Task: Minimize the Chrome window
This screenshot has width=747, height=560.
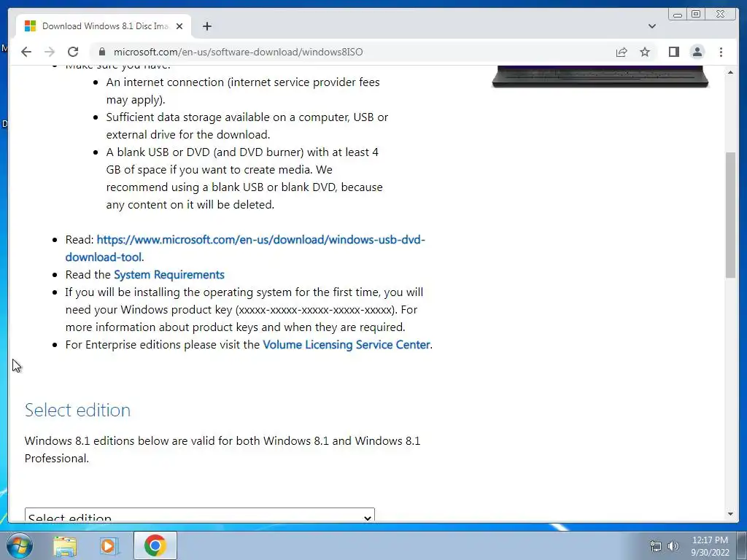Action: coord(678,15)
